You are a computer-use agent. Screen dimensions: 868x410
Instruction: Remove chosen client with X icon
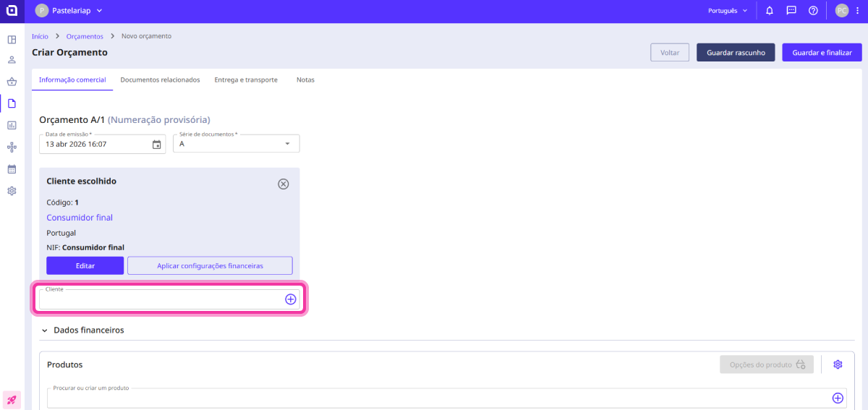[x=284, y=184]
